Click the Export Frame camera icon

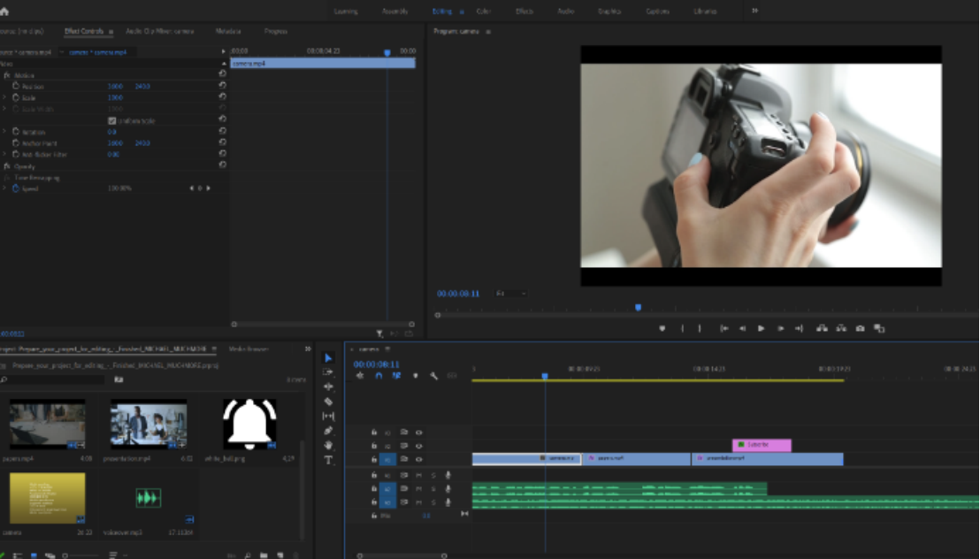860,327
